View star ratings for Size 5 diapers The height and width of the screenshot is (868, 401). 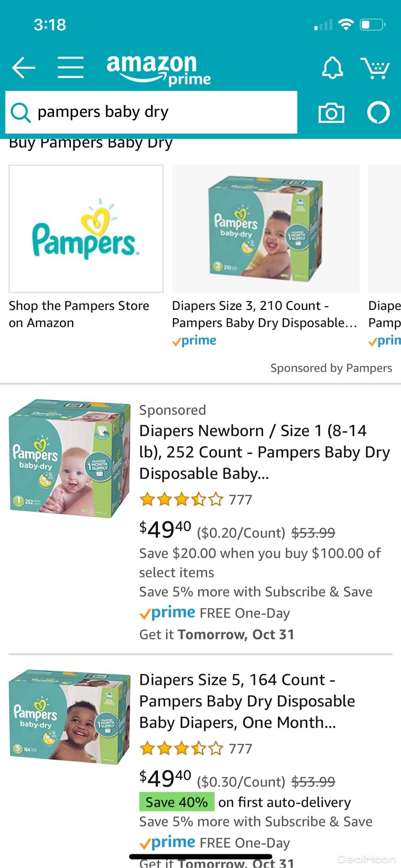[x=182, y=749]
